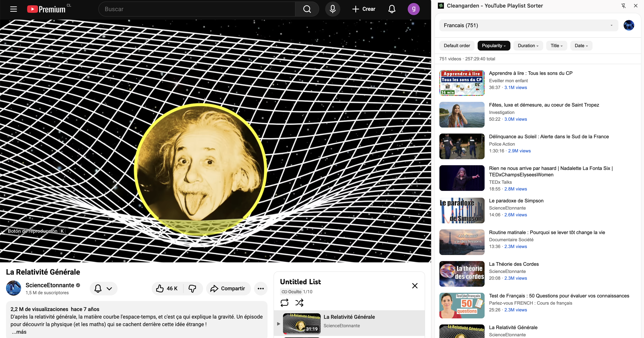Open the 2.6M views link on Le paradoxe de Simpson
Image resolution: width=644 pixels, height=338 pixels.
coord(516,215)
